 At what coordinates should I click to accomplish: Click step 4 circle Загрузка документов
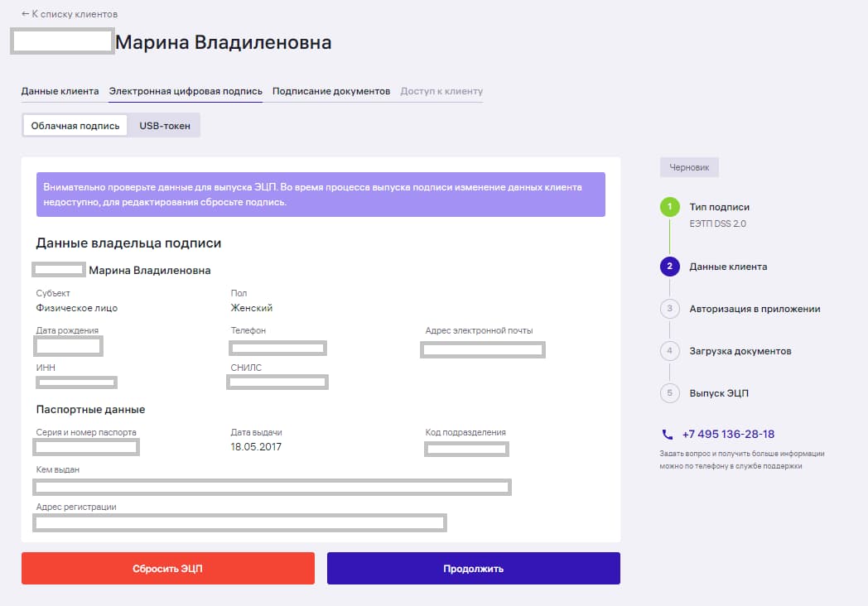(x=669, y=351)
